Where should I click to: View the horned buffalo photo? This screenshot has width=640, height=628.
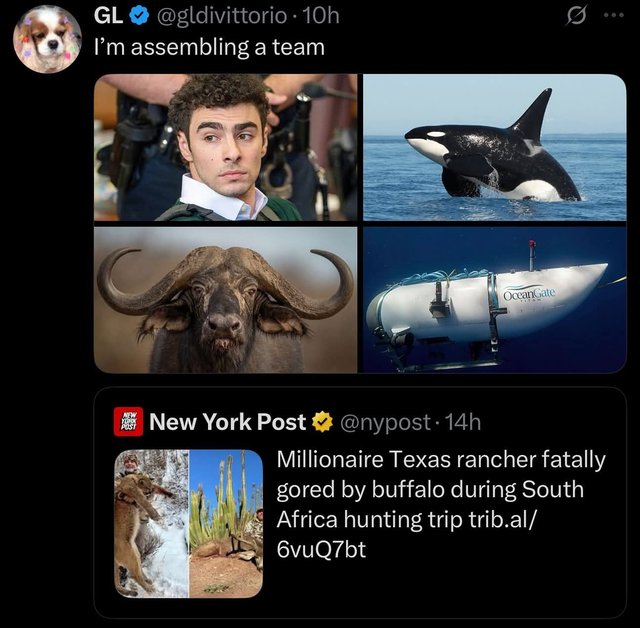click(x=225, y=300)
